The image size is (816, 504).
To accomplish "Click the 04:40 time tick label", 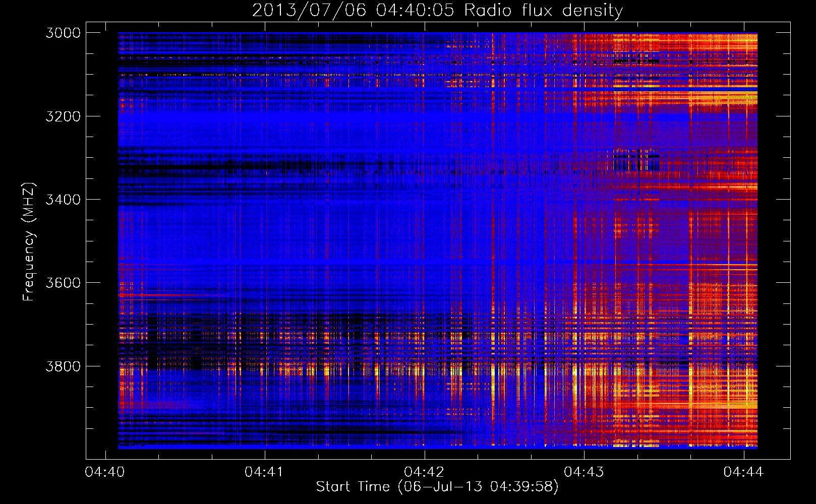I will click(105, 472).
